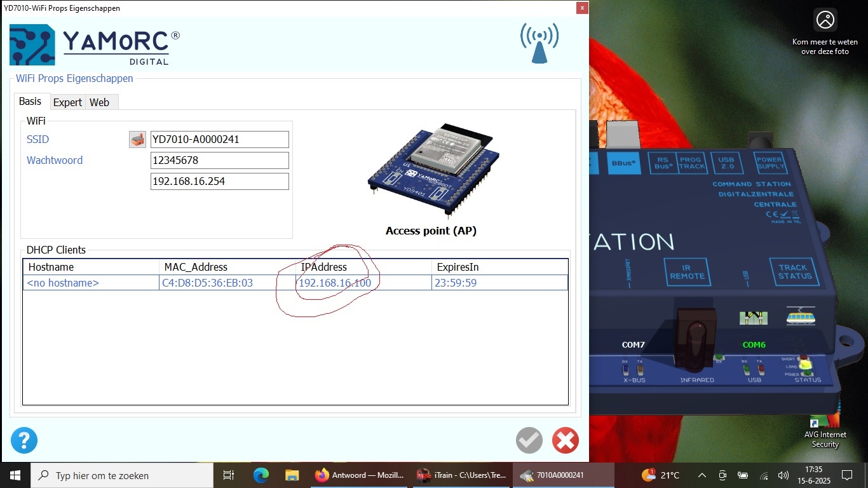Click the status LED indicator on station
This screenshot has height=488, width=868.
[x=806, y=365]
